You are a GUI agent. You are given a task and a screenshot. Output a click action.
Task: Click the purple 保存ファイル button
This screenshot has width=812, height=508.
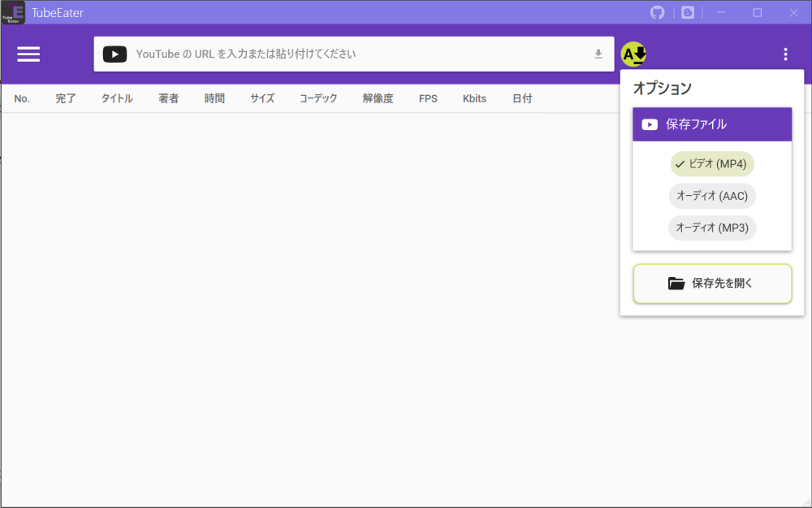pyautogui.click(x=712, y=124)
